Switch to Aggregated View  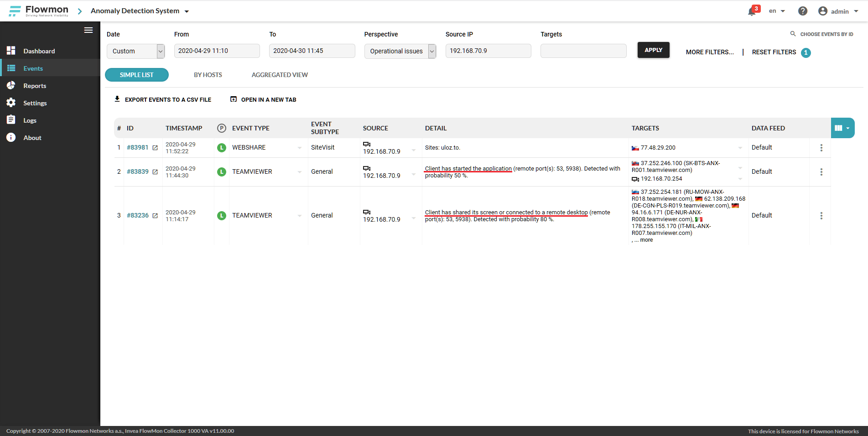click(x=280, y=75)
